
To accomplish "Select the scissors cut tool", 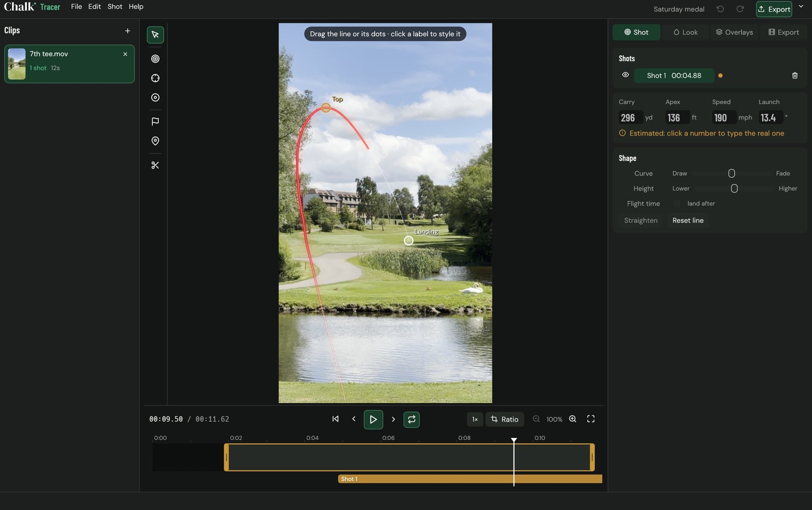I will [x=155, y=165].
